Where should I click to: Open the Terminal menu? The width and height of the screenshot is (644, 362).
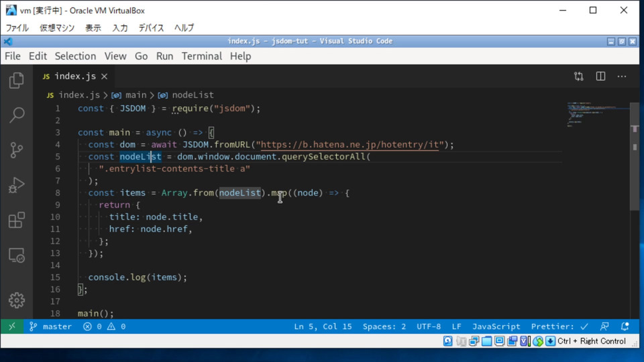click(202, 56)
